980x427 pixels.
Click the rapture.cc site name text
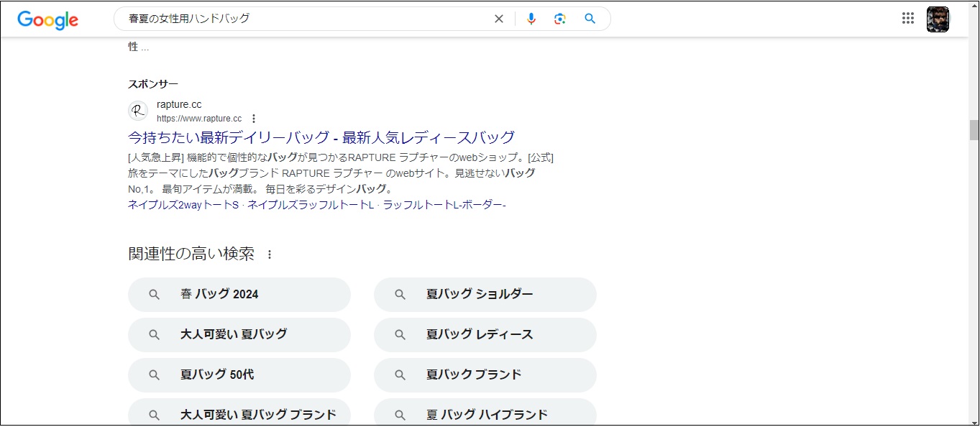[x=179, y=105]
